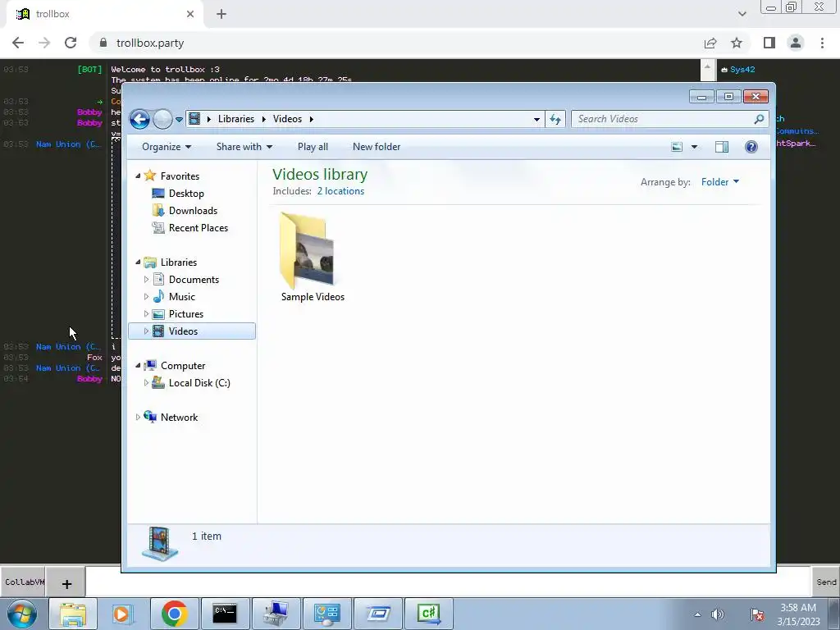This screenshot has height=630, width=840.
Task: Select Local Disk (C:)
Action: 199,383
